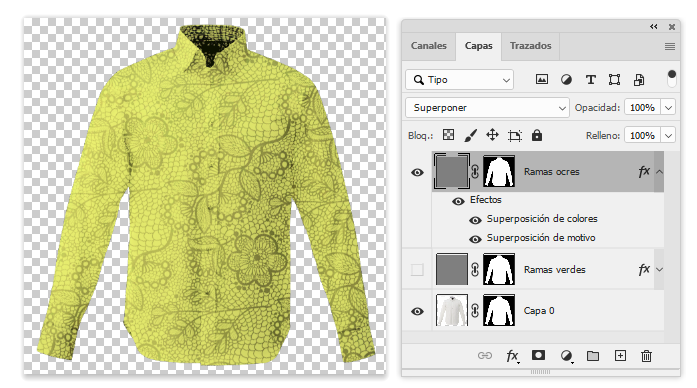This screenshot has width=697, height=388.
Task: Delete layer with trash icon
Action: click(646, 356)
